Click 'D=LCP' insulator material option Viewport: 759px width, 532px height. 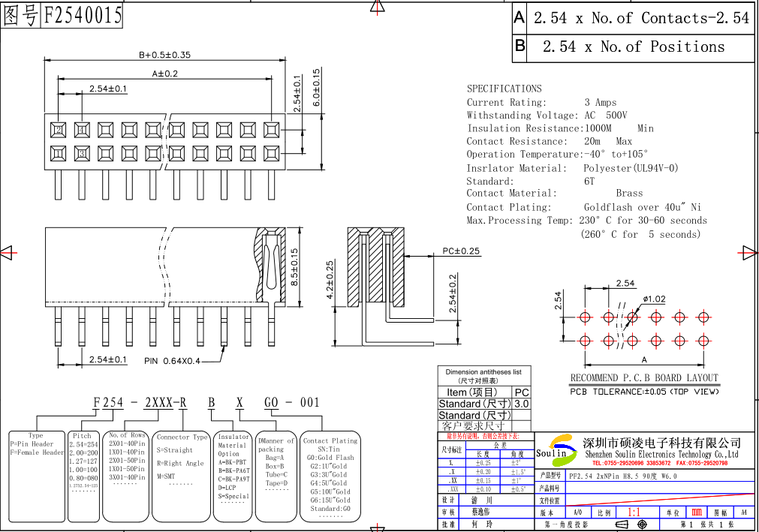(x=227, y=488)
